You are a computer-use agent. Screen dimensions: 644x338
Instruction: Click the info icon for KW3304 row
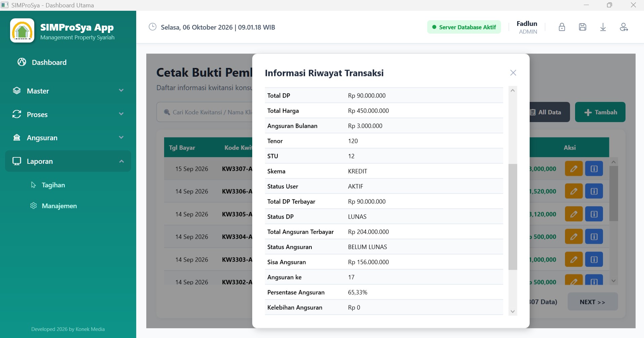point(594,237)
